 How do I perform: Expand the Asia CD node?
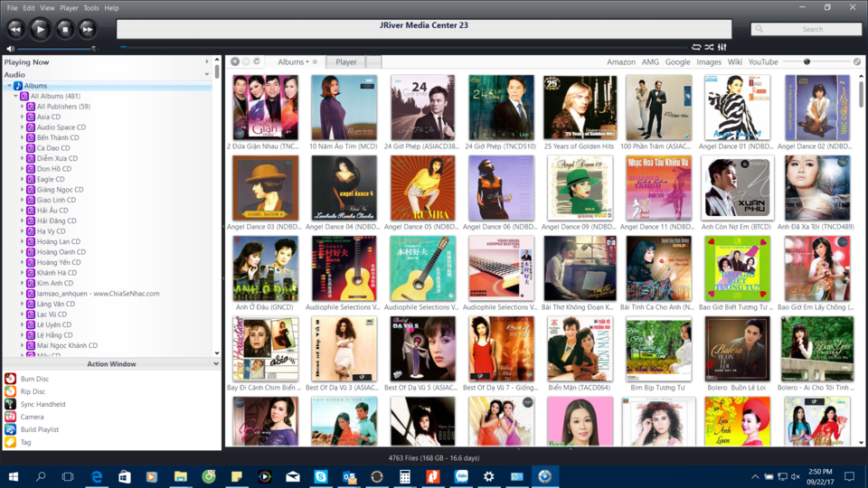point(22,117)
